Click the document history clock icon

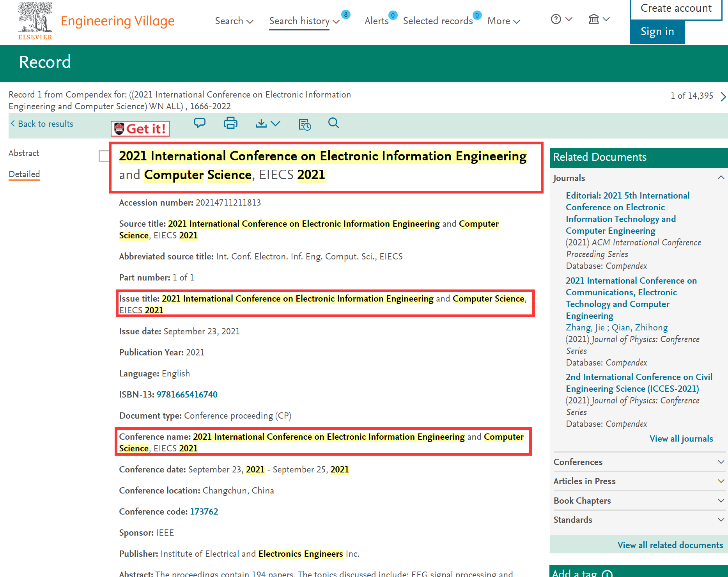click(305, 124)
